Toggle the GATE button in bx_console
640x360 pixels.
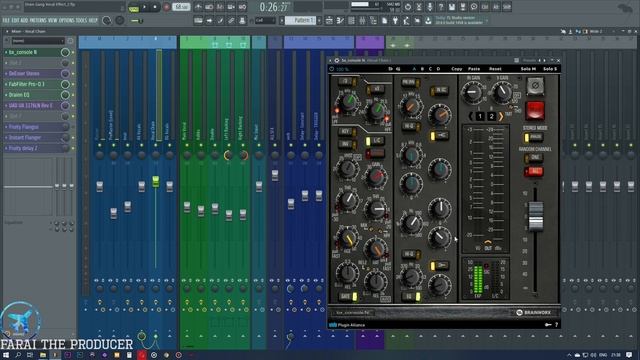348,297
